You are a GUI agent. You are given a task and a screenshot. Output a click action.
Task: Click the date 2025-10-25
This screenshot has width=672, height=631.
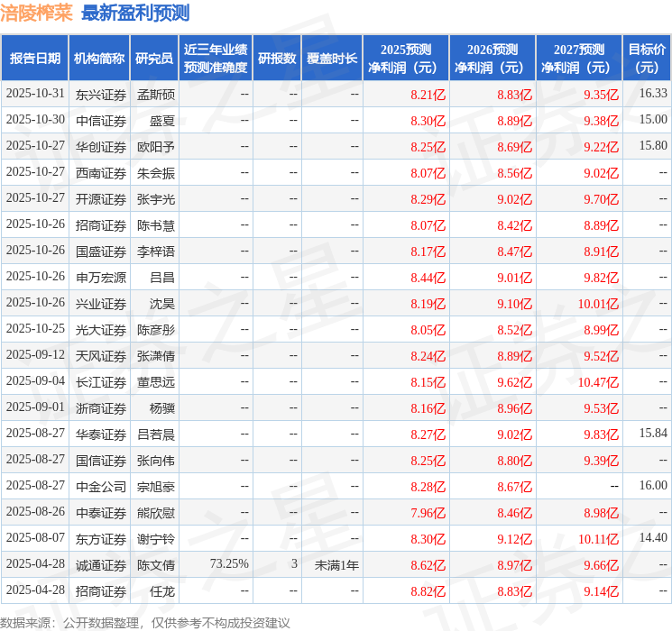[x=35, y=329]
